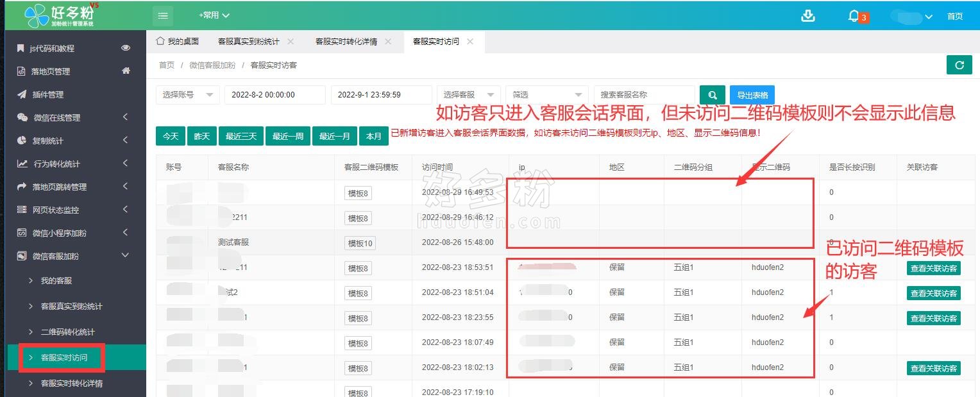Image resolution: width=980 pixels, height=397 pixels.
Task: Switch to 客服实时转化详情 tab
Action: (346, 41)
